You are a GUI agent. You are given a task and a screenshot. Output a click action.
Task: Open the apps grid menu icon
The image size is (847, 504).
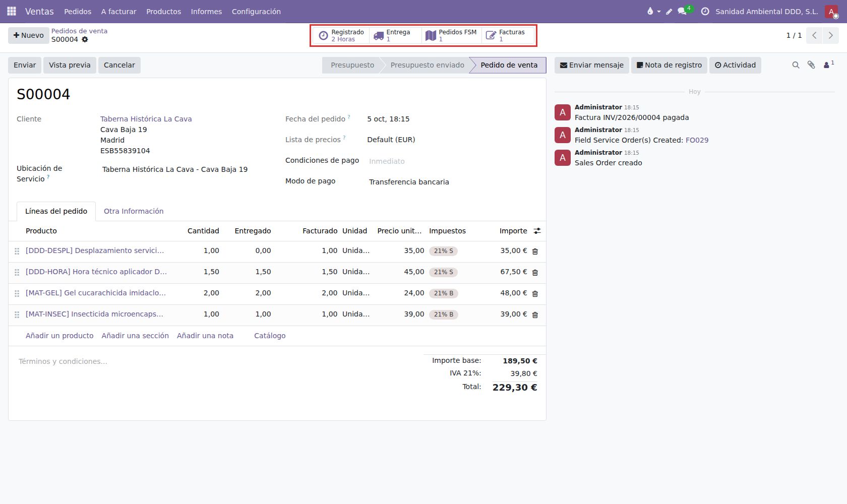tap(12, 11)
